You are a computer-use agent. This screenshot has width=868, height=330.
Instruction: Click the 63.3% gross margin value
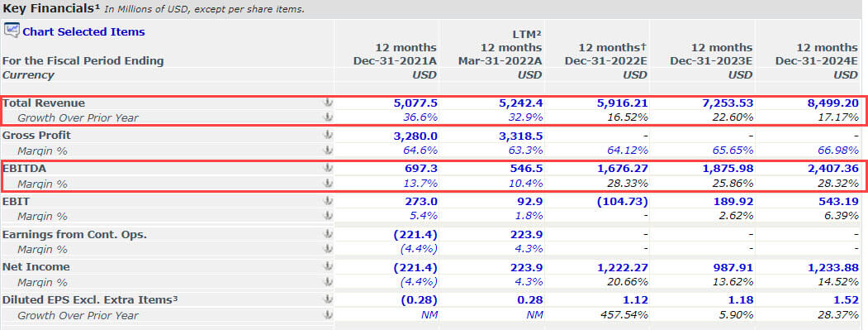(525, 151)
